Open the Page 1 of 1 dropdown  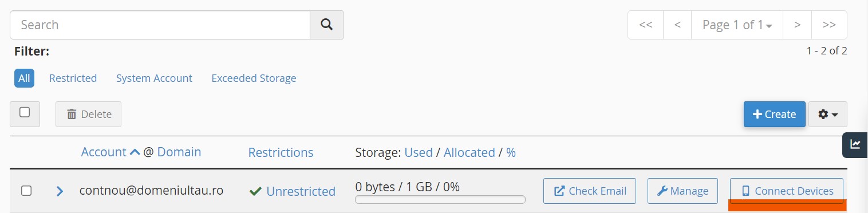pos(737,25)
